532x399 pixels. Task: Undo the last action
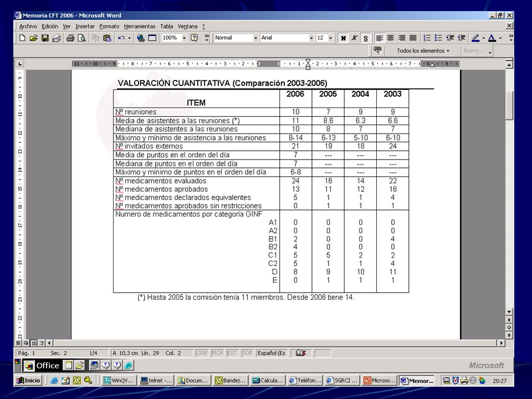pos(121,38)
